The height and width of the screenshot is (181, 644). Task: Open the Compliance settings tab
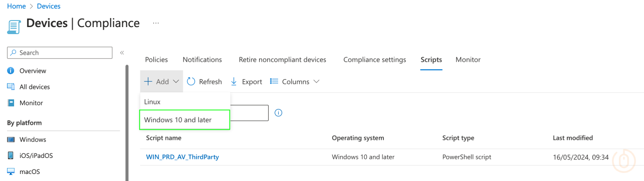(x=375, y=59)
